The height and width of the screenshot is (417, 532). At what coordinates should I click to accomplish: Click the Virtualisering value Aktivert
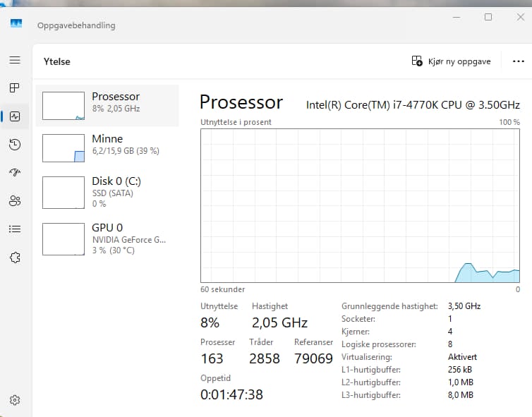click(x=462, y=357)
